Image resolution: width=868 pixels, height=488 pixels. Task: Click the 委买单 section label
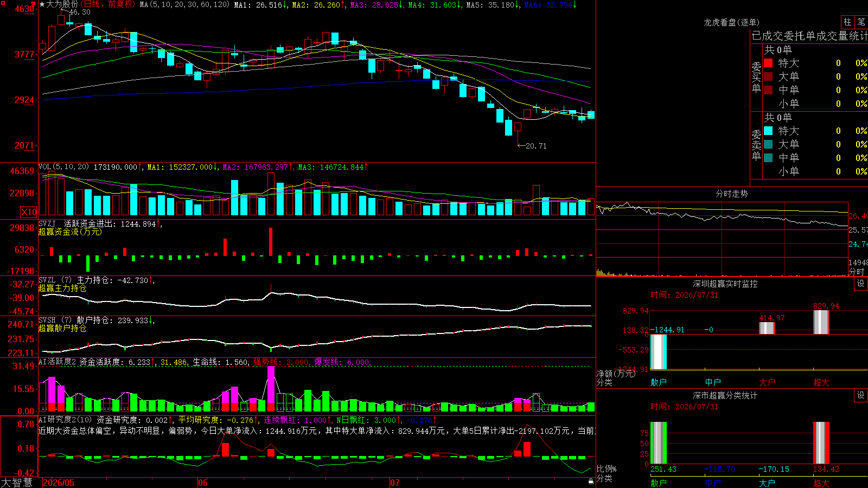point(756,77)
